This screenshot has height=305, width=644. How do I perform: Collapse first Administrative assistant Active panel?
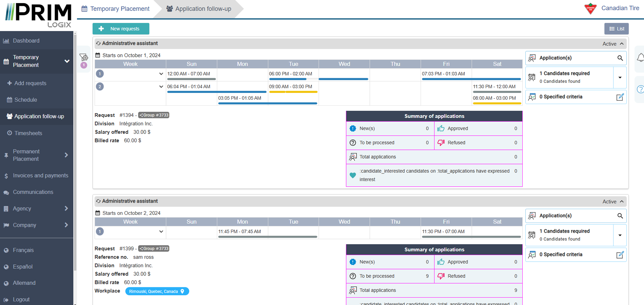(622, 44)
